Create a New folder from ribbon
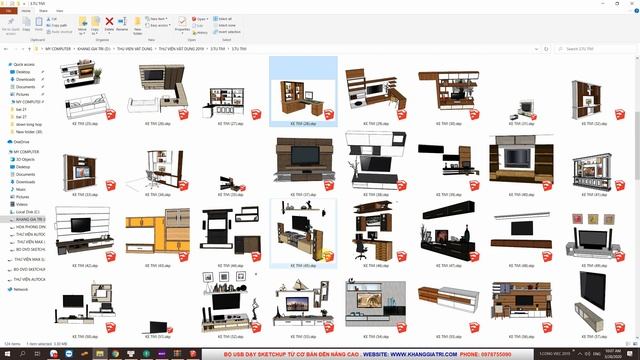Viewport: 640px width, 360px height. [x=138, y=26]
